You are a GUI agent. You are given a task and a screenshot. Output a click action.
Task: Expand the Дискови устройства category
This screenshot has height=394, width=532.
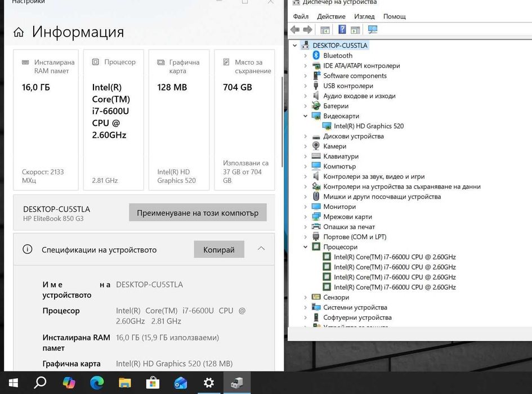click(x=305, y=136)
